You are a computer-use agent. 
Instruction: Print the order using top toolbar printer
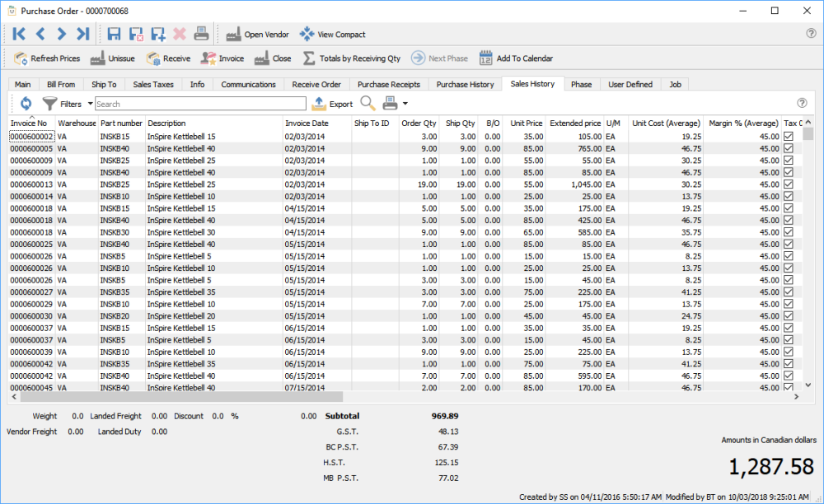tap(202, 34)
